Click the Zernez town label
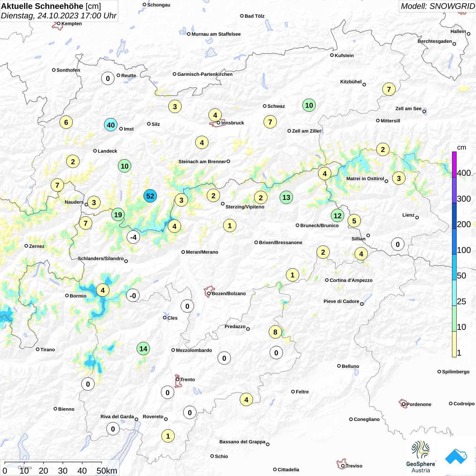This screenshot has height=476, width=476. coord(37,246)
